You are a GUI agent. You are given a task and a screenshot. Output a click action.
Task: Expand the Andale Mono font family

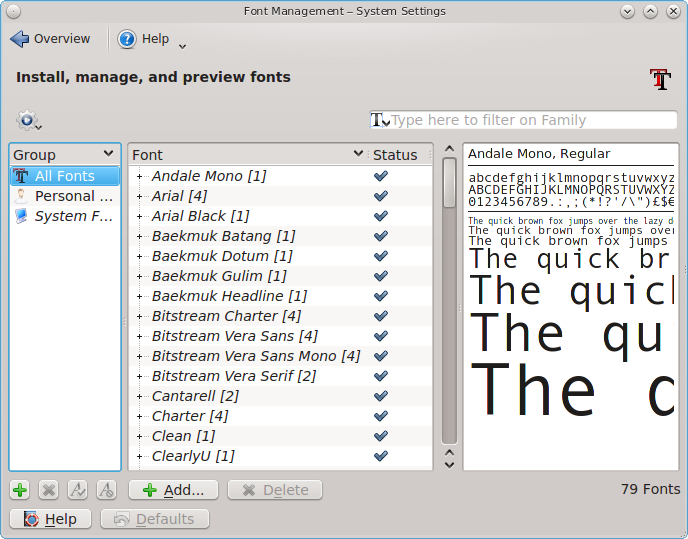[x=140, y=176]
